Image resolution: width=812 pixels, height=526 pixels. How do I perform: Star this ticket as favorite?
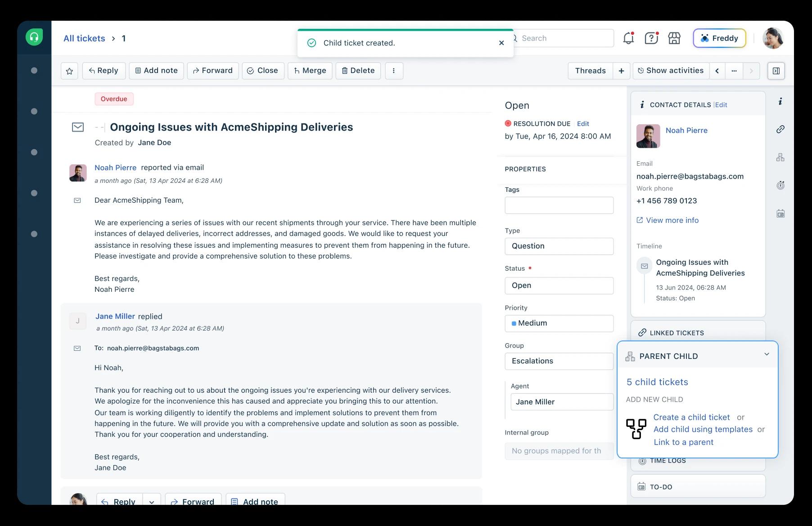[69, 71]
